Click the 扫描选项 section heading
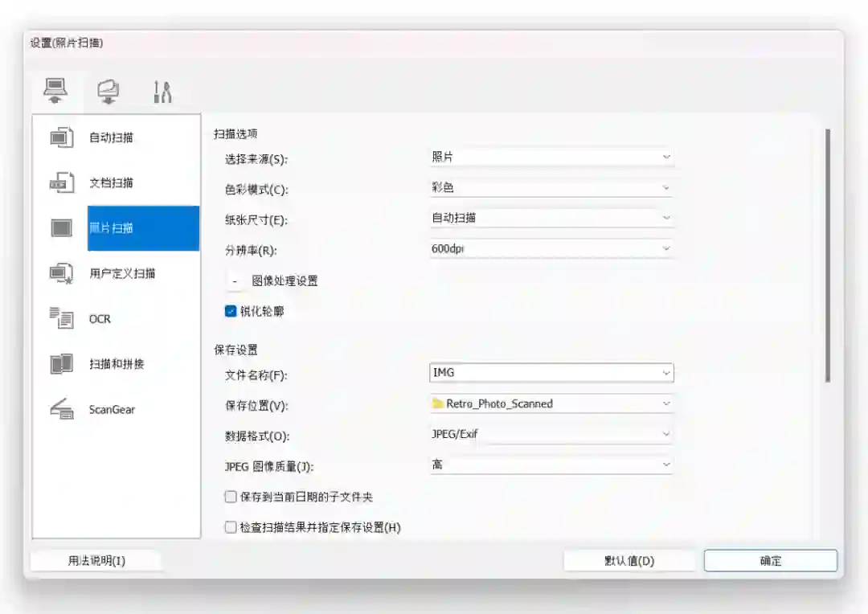 click(235, 134)
